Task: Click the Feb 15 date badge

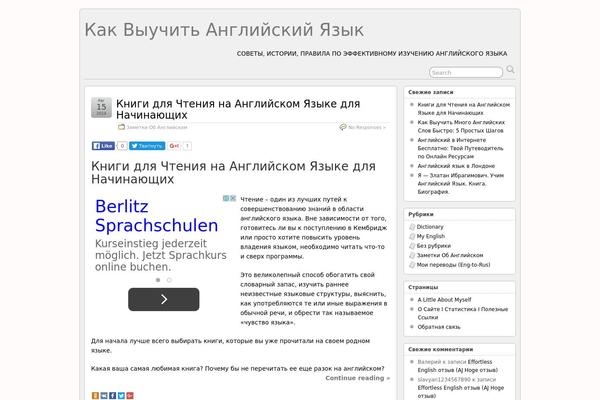Action: pyautogui.click(x=101, y=107)
